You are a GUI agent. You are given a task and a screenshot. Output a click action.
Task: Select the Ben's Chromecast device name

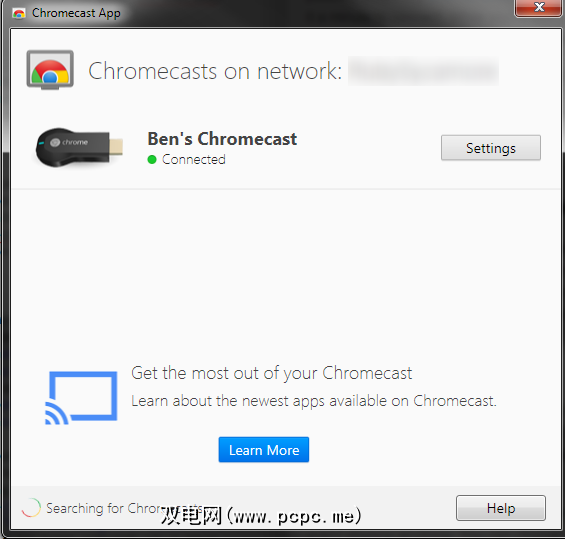coord(222,139)
